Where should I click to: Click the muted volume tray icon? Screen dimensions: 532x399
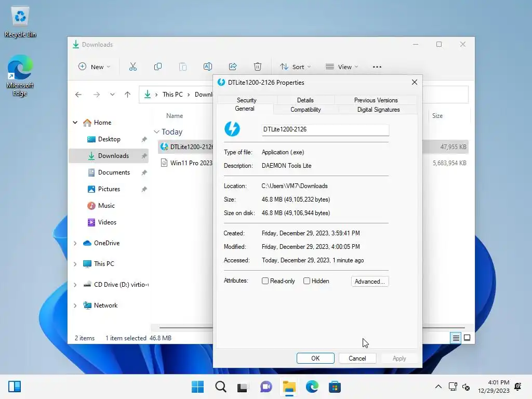pos(466,387)
